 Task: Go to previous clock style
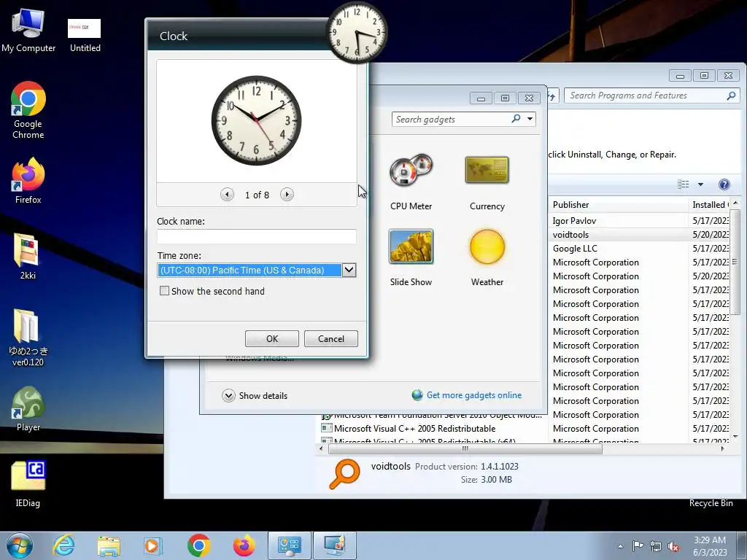pos(228,194)
